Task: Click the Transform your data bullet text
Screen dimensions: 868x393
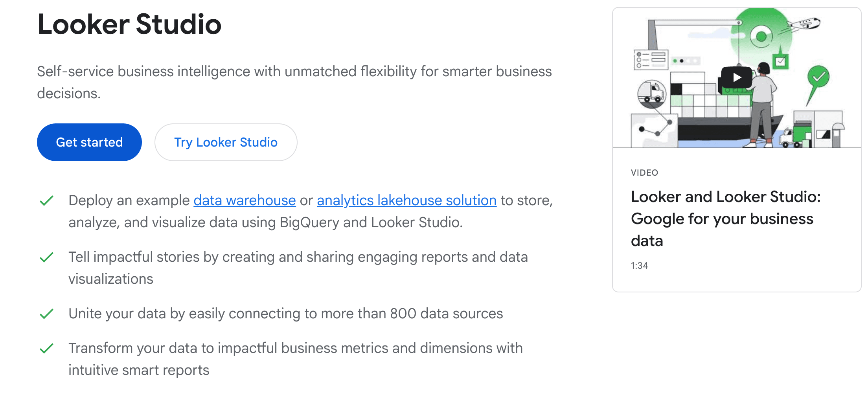Action: click(x=296, y=359)
